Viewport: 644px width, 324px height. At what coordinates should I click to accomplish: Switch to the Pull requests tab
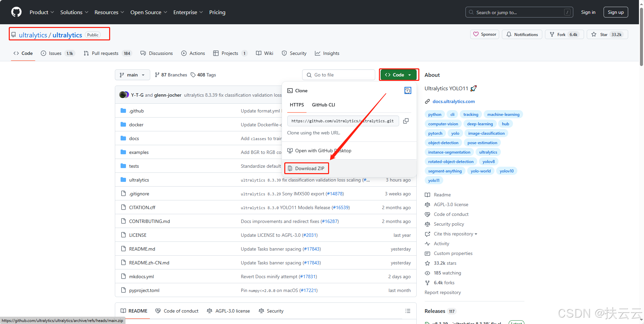tap(107, 53)
